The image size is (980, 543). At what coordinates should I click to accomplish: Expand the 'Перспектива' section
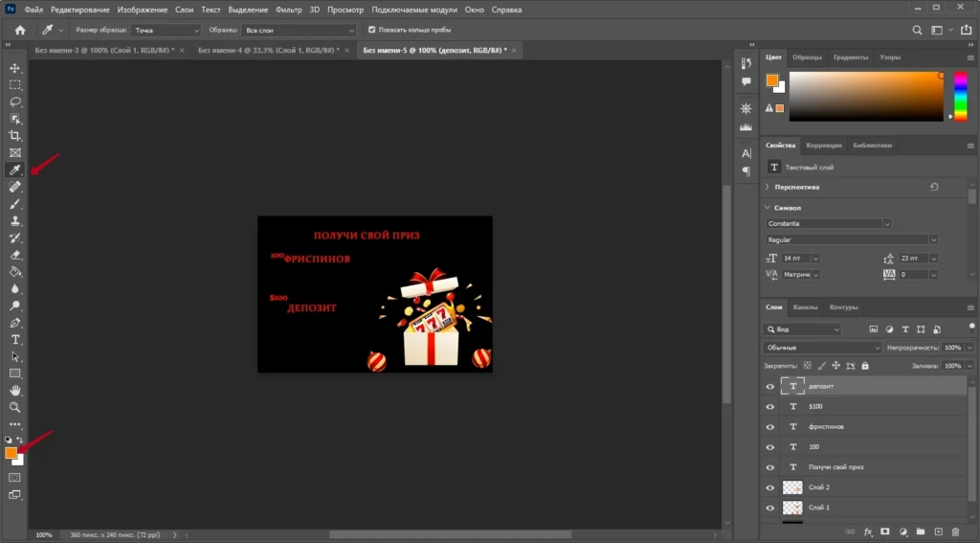768,187
